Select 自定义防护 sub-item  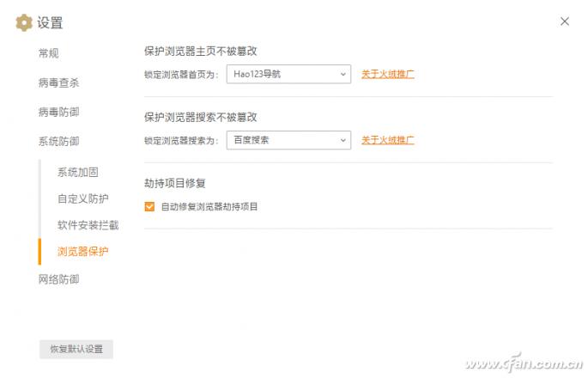(x=83, y=198)
